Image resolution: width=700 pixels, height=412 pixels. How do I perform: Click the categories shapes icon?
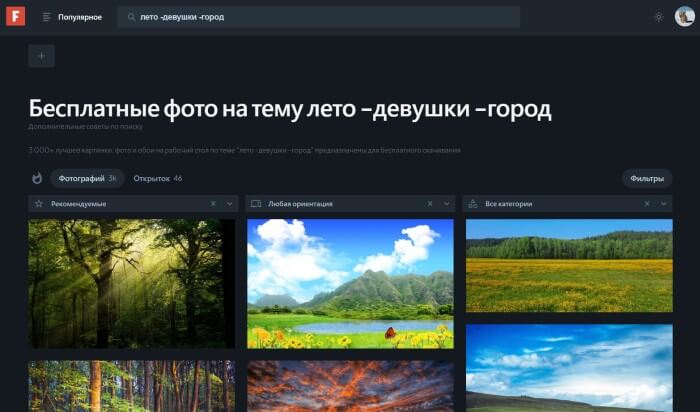pos(473,204)
